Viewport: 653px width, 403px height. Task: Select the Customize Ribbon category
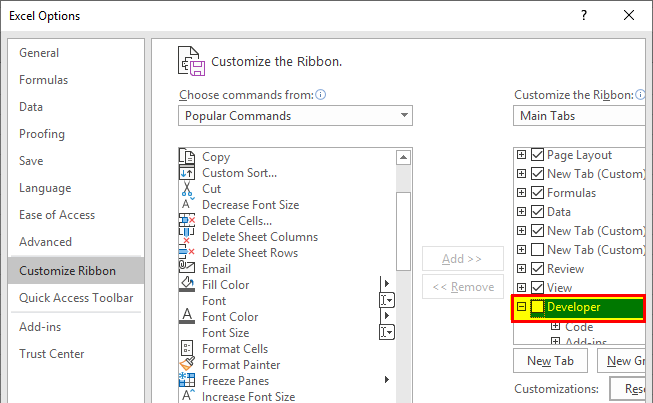pos(76,271)
